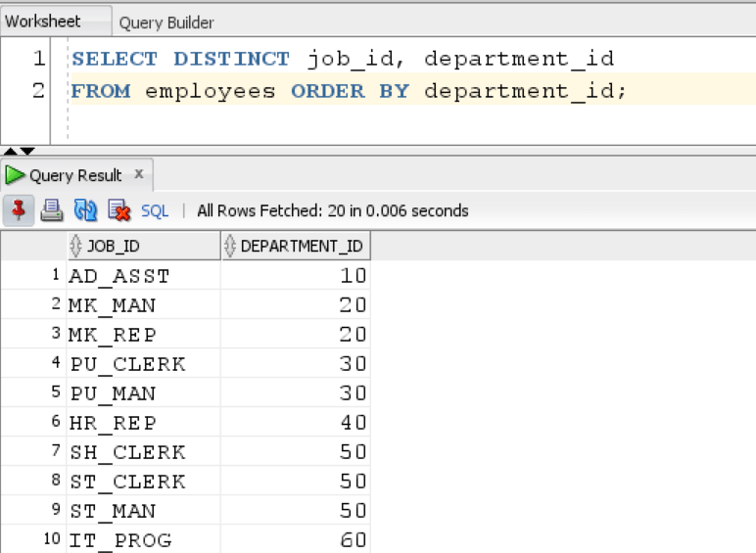Viewport: 756px width, 553px height.
Task: Select the SH_CLERK cell
Action: click(144, 452)
